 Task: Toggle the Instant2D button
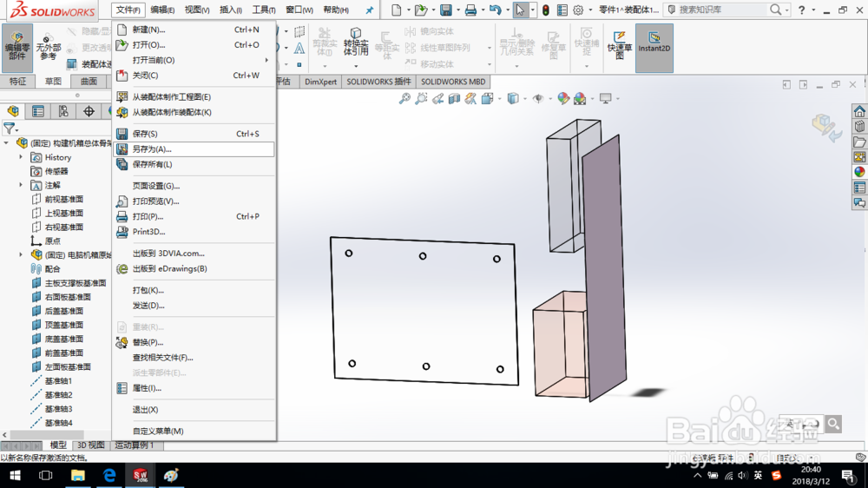pos(654,48)
